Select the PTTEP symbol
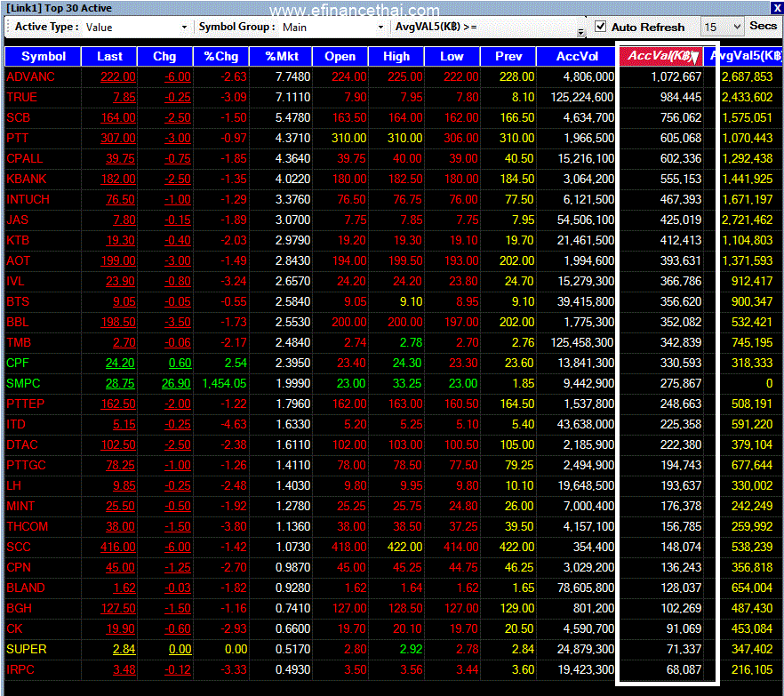The width and height of the screenshot is (784, 696). point(26,404)
